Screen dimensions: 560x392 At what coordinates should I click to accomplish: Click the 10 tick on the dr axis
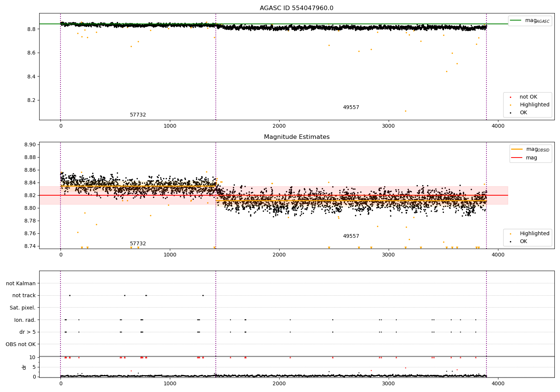32,357
